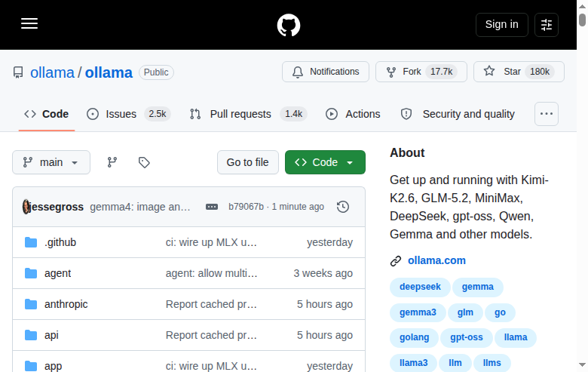This screenshot has height=372, width=588.
Task: Open commit b79067b
Action: 246,207
